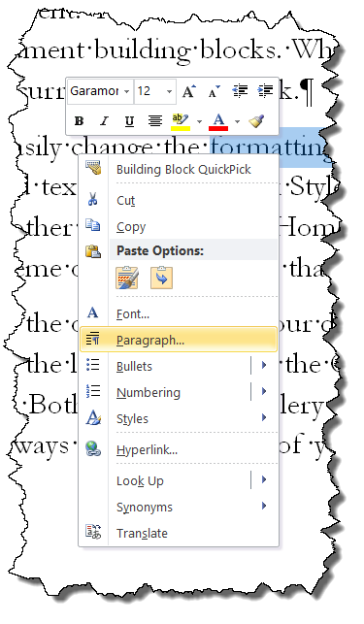
Task: Choose the Keep Text Only paste icon
Action: pyautogui.click(x=162, y=278)
